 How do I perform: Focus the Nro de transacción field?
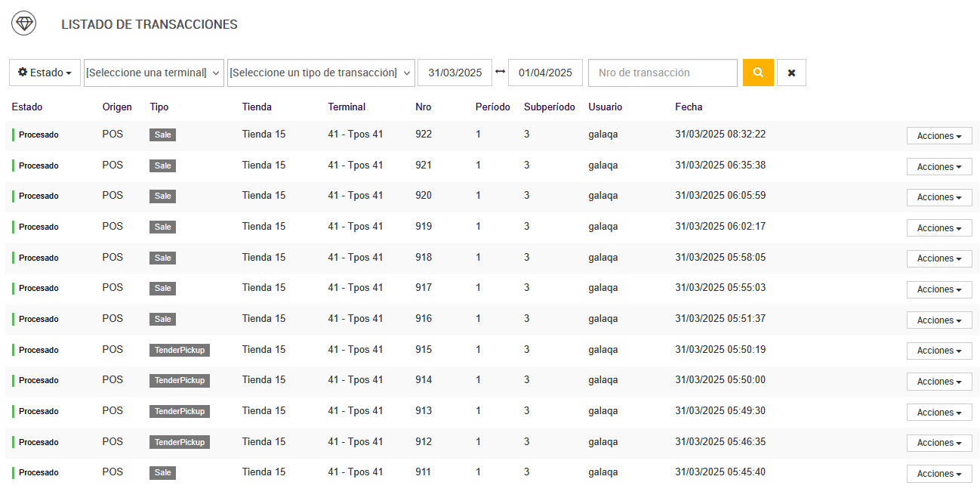[662, 73]
